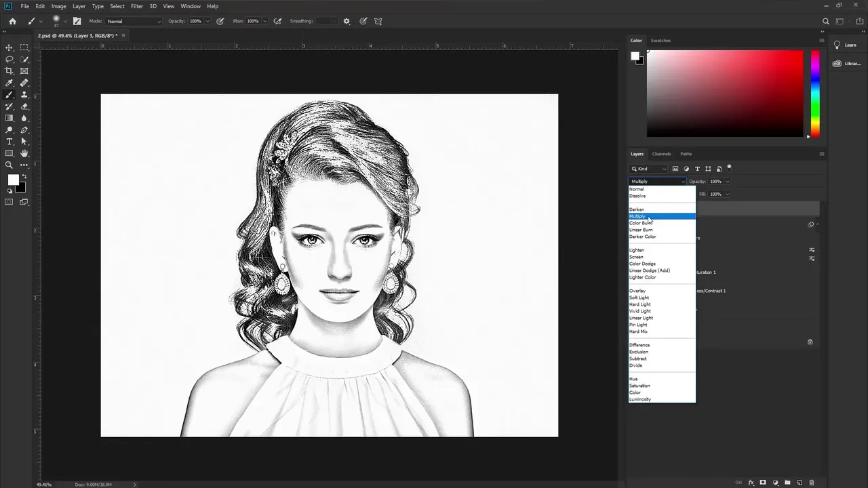The width and height of the screenshot is (868, 488).
Task: Select the Hand tool
Action: pos(24,153)
